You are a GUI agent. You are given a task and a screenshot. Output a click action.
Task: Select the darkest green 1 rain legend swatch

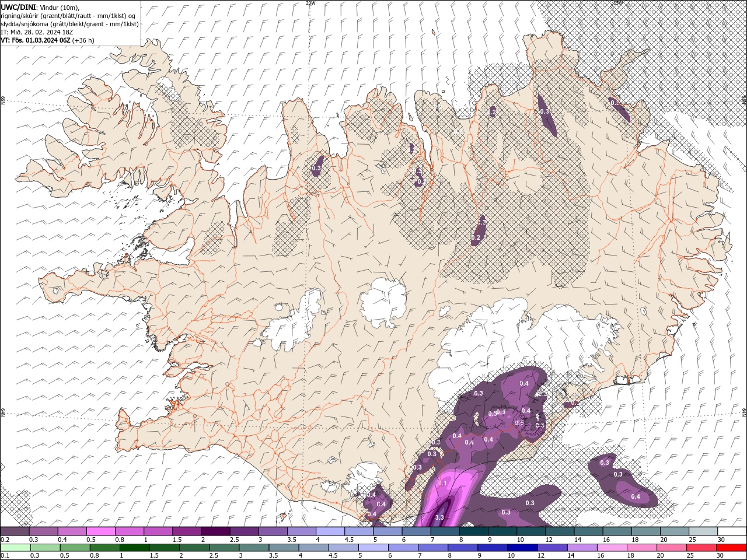tap(134, 548)
